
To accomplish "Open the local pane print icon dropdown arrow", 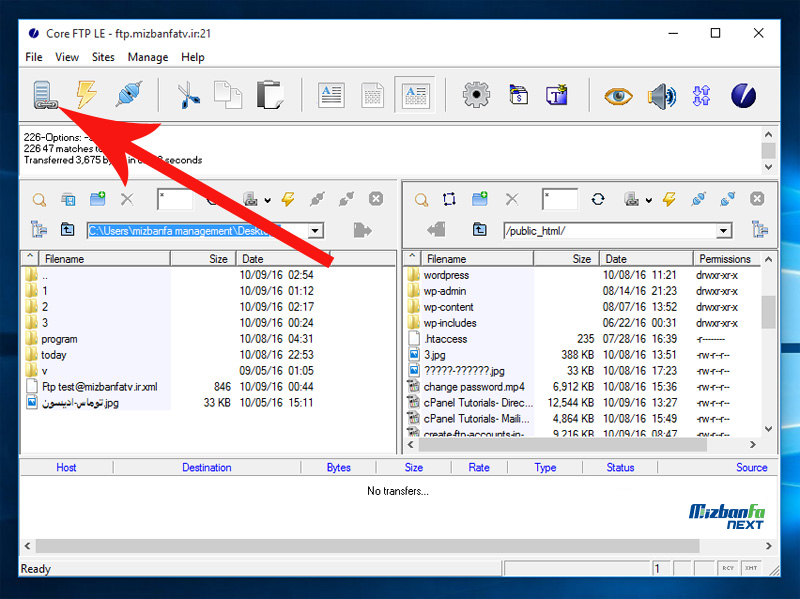I will click(267, 200).
